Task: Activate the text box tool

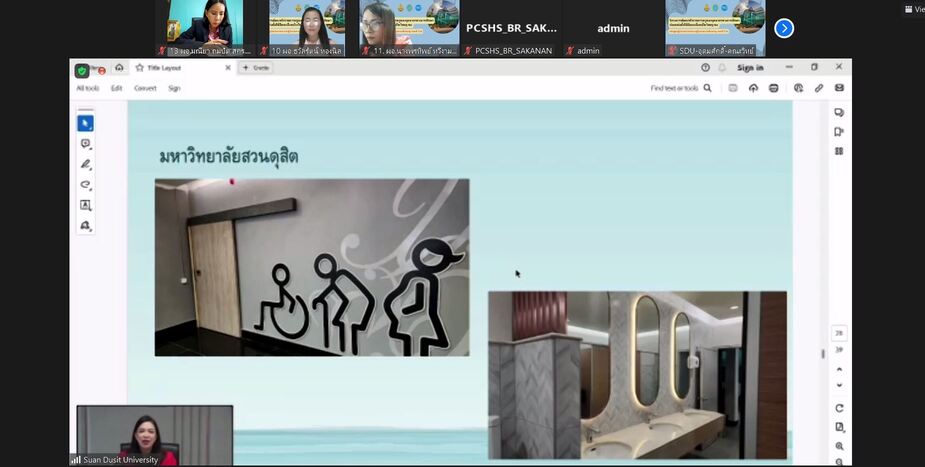Action: tap(86, 205)
